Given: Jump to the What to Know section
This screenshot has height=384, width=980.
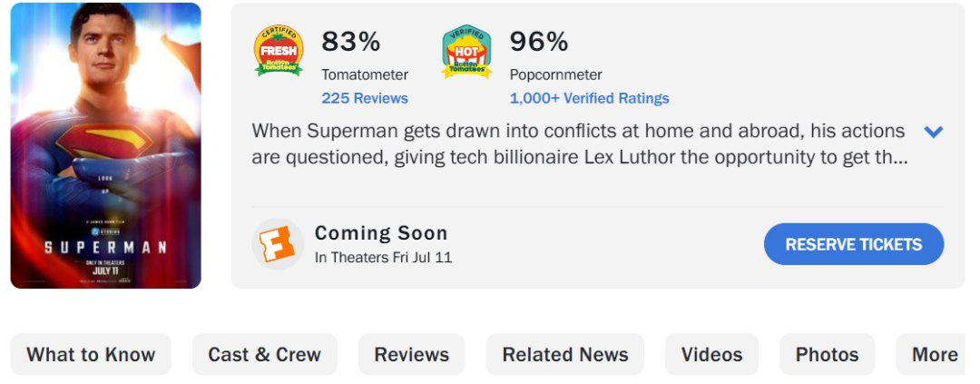Looking at the screenshot, I should (x=91, y=354).
